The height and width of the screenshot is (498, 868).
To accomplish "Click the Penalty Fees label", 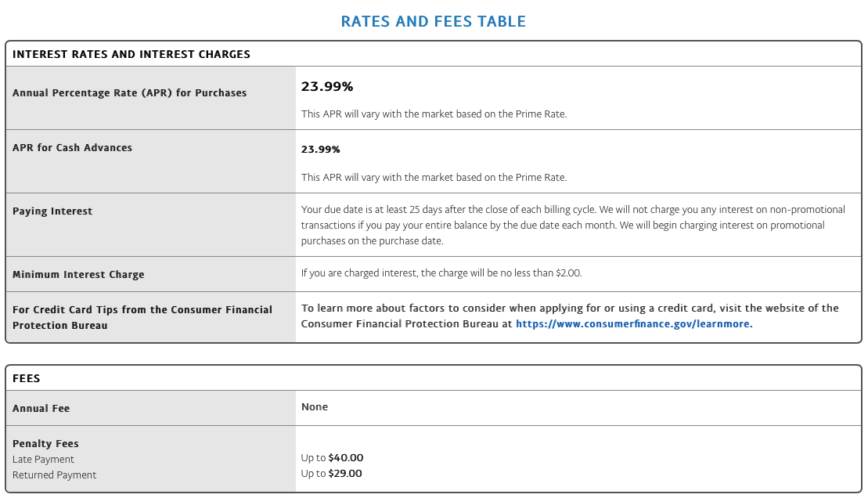I will [x=45, y=444].
